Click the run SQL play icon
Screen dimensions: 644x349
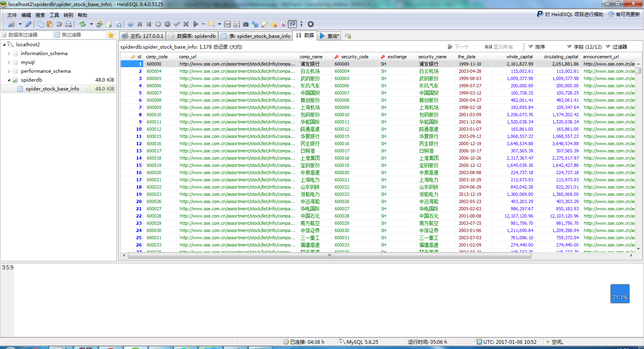[196, 24]
